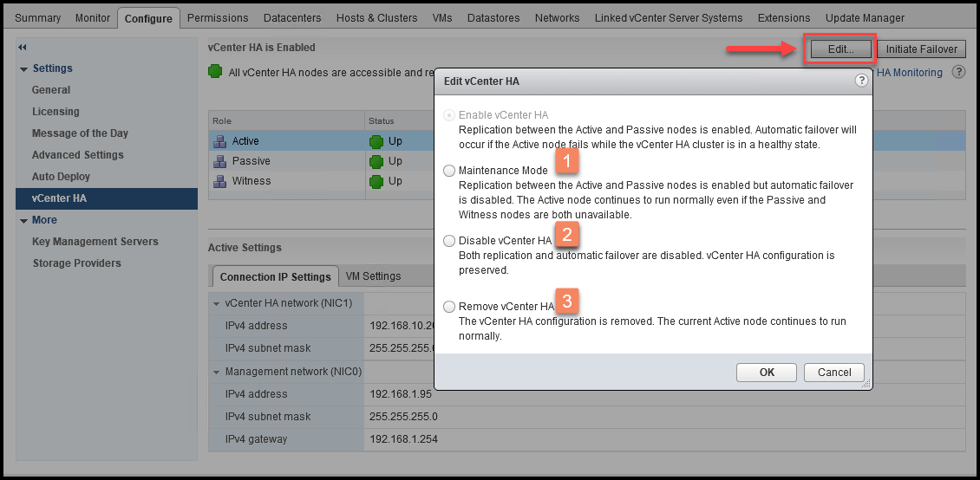The image size is (980, 480).
Task: Select the Remove vCenter HA radio button
Action: (448, 307)
